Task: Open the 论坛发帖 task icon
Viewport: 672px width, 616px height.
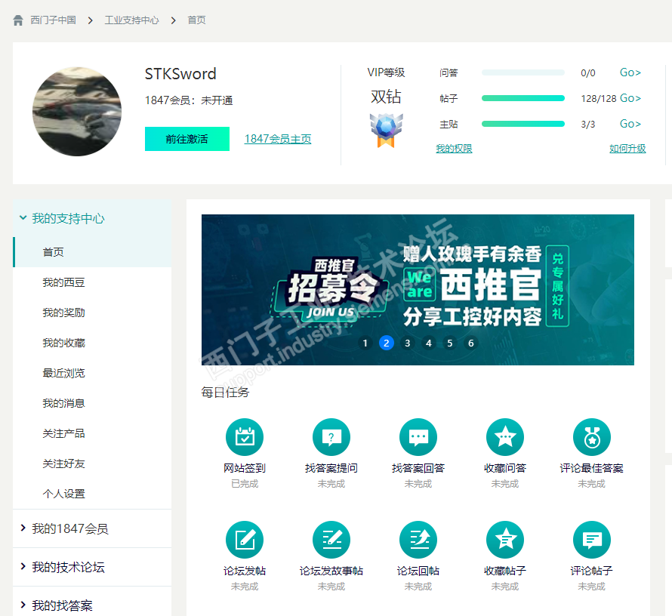Action: (x=245, y=540)
